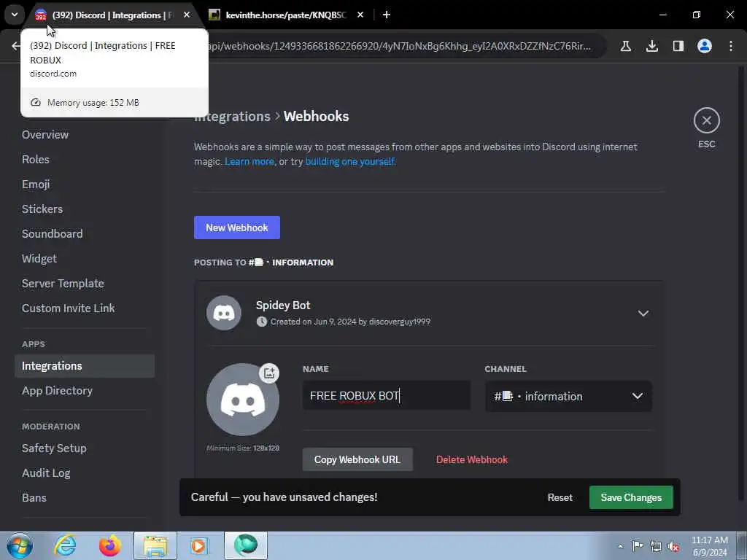The image size is (747, 560).
Task: Open File Explorer from the taskbar
Action: tap(155, 545)
